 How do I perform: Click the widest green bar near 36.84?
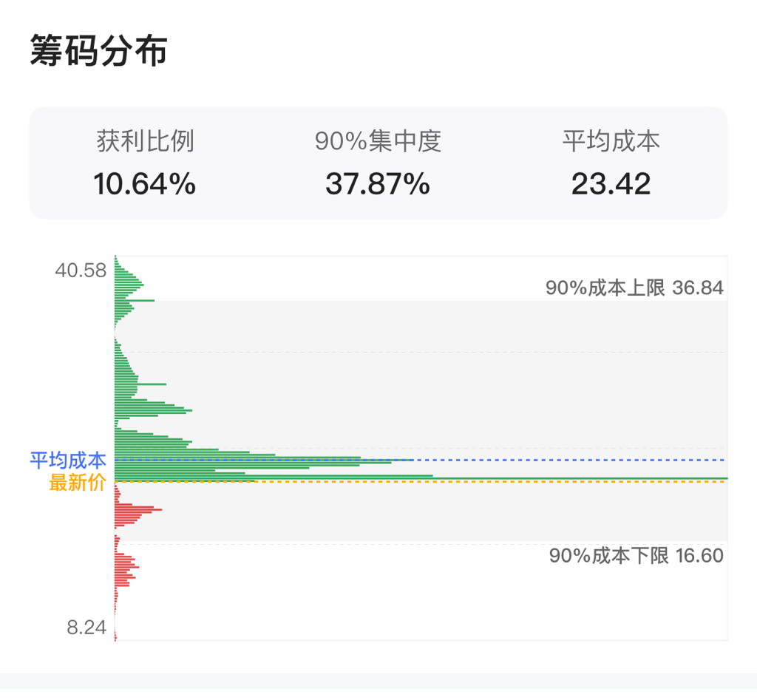(137, 300)
